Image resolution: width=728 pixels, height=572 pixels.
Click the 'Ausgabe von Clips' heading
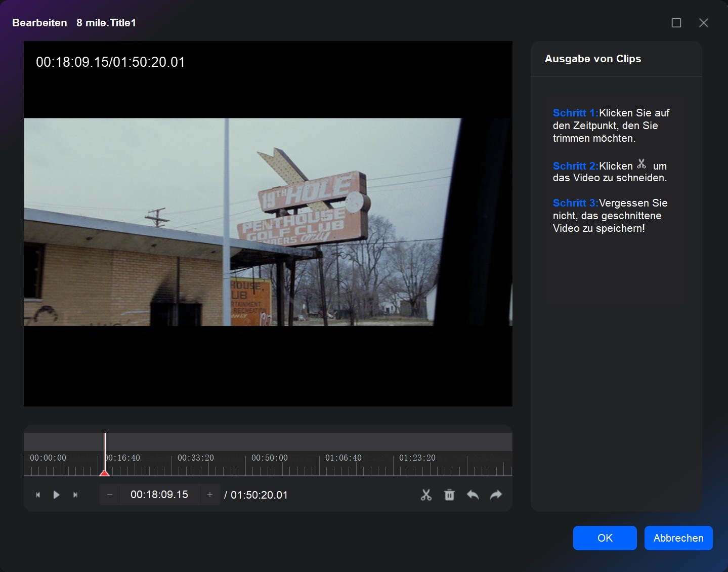pos(593,59)
